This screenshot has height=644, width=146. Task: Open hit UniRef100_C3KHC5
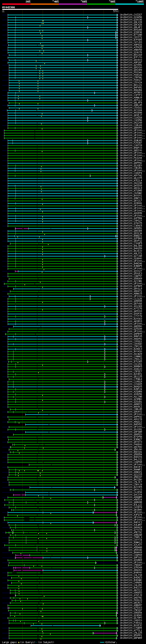click(131, 226)
